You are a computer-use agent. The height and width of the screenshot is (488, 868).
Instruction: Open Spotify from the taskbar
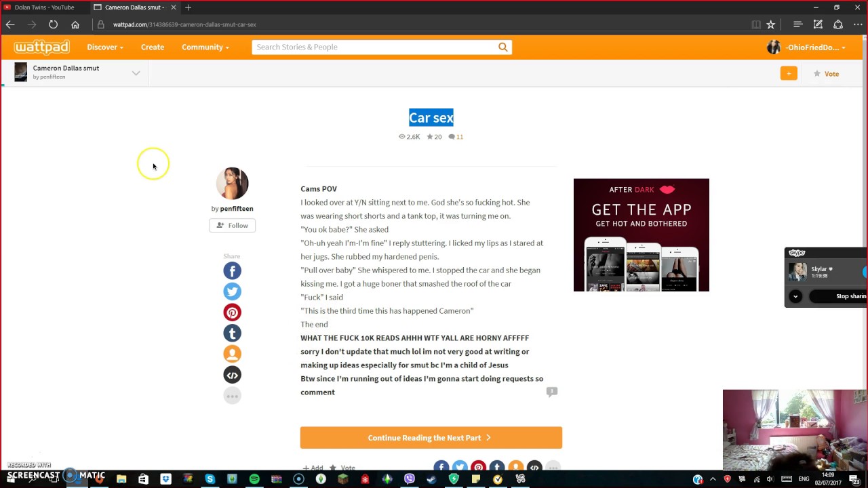tap(254, 479)
